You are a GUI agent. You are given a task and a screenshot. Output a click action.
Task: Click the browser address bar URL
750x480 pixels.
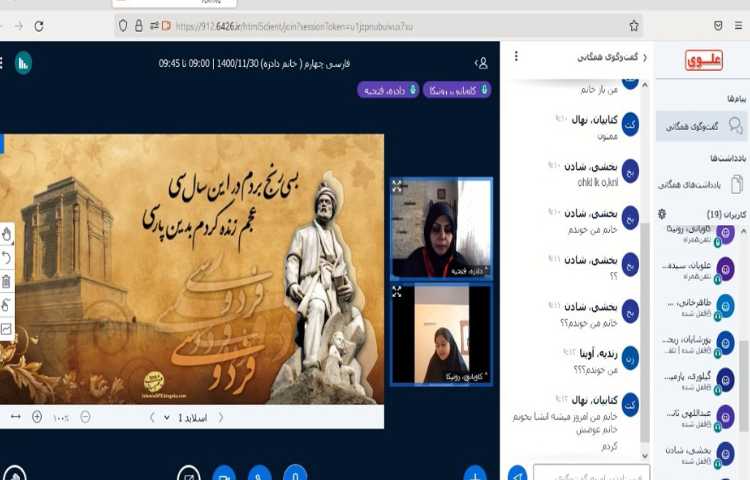(294, 27)
